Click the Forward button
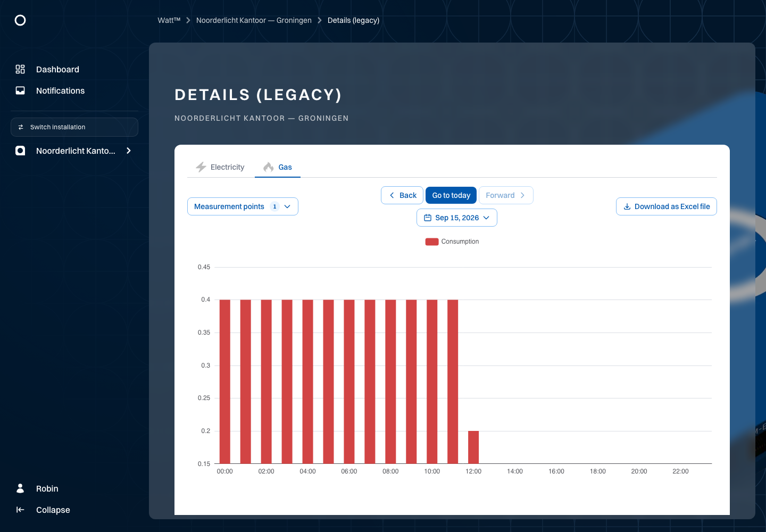The image size is (766, 532). [x=506, y=195]
